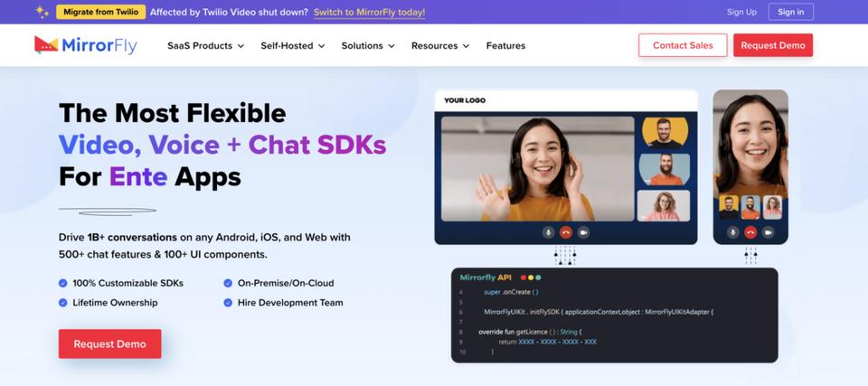Screen dimensions: 868x386
Task: Click the 100% Customizable SDKs checkmark icon
Action: click(x=63, y=283)
